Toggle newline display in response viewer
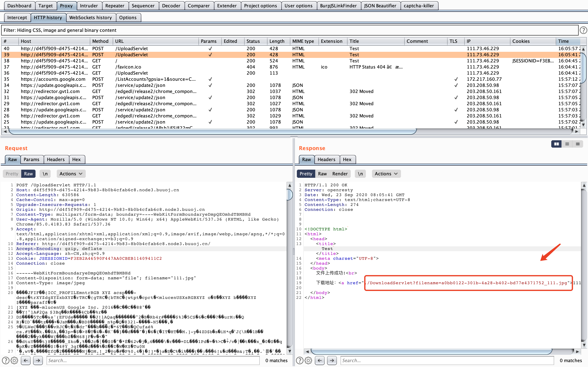 [360, 174]
